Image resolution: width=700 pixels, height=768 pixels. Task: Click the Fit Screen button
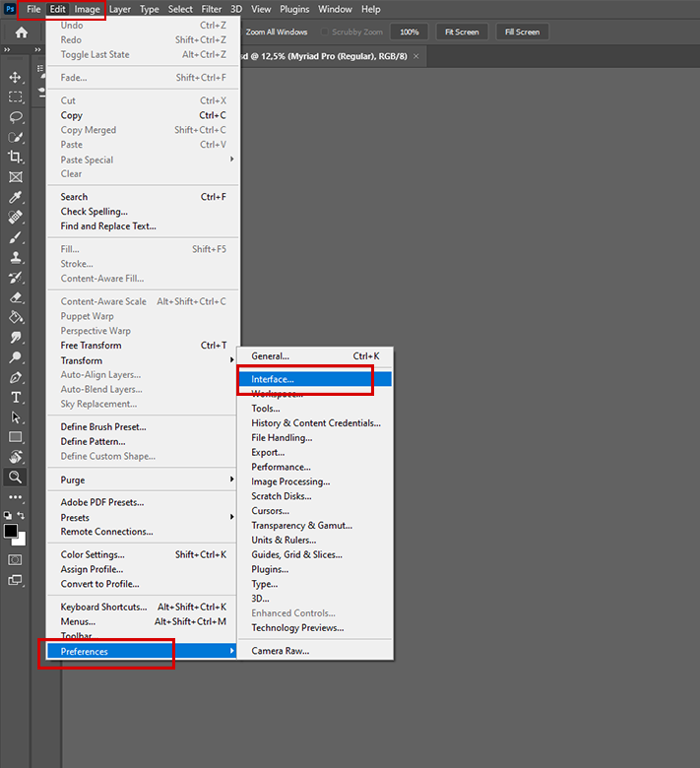click(x=462, y=32)
